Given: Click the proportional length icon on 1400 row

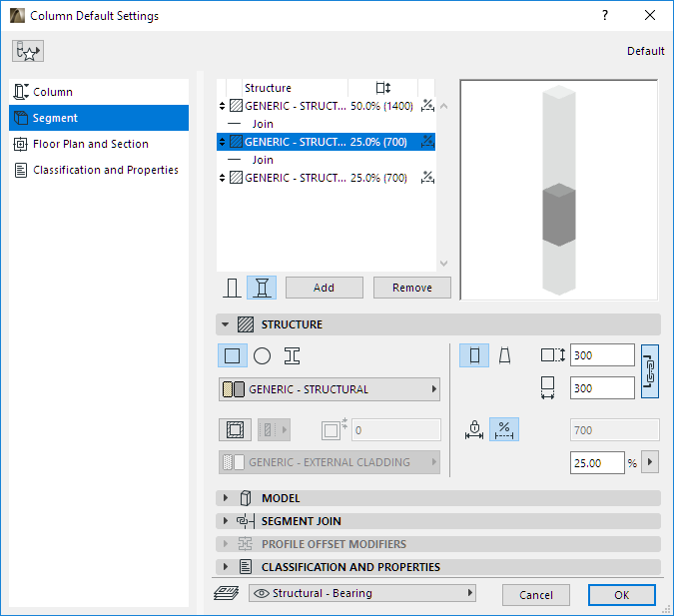Looking at the screenshot, I should 427,105.
